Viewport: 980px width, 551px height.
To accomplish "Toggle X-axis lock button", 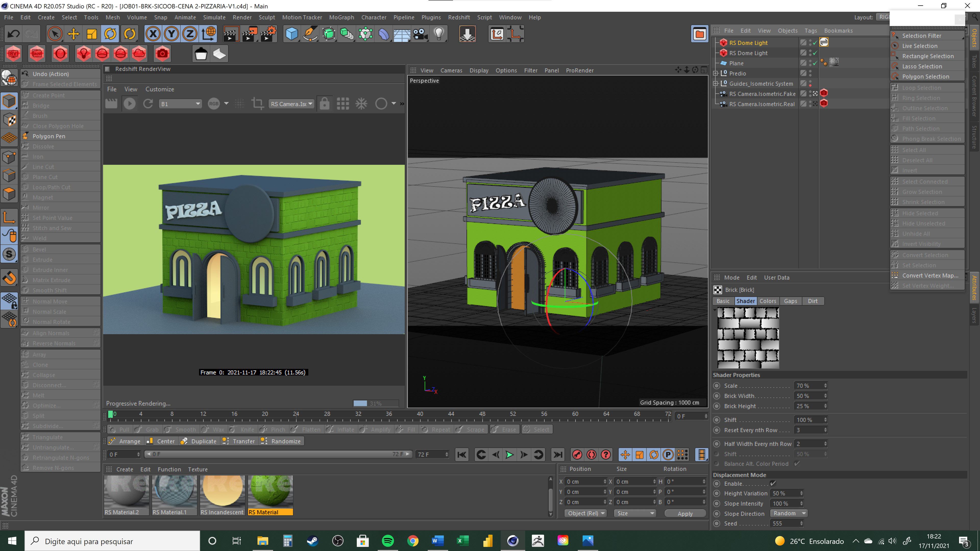I will coord(153,34).
